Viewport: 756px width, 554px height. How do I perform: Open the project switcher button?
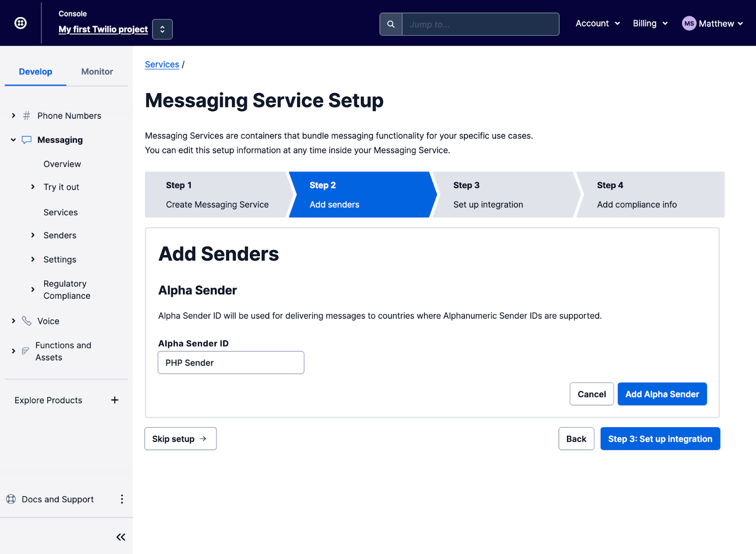162,29
